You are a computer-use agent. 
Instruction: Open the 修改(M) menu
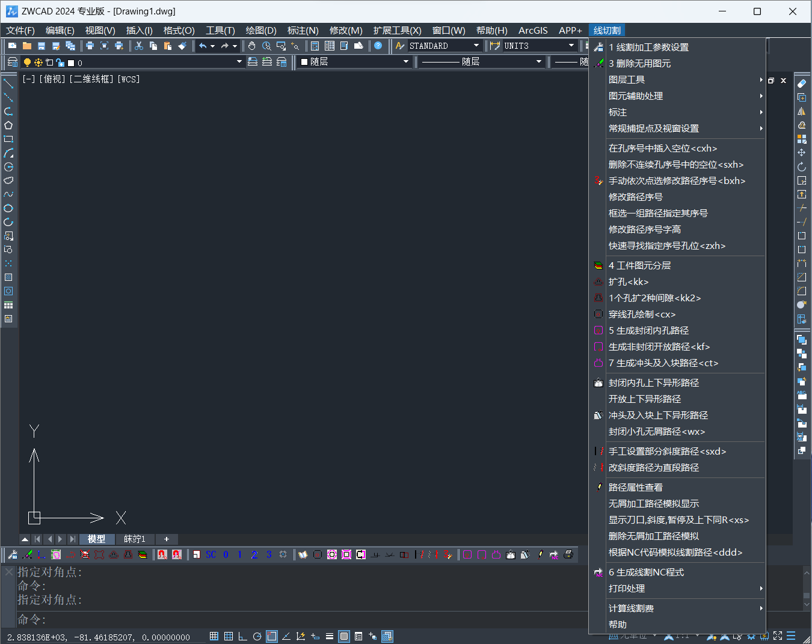point(346,30)
